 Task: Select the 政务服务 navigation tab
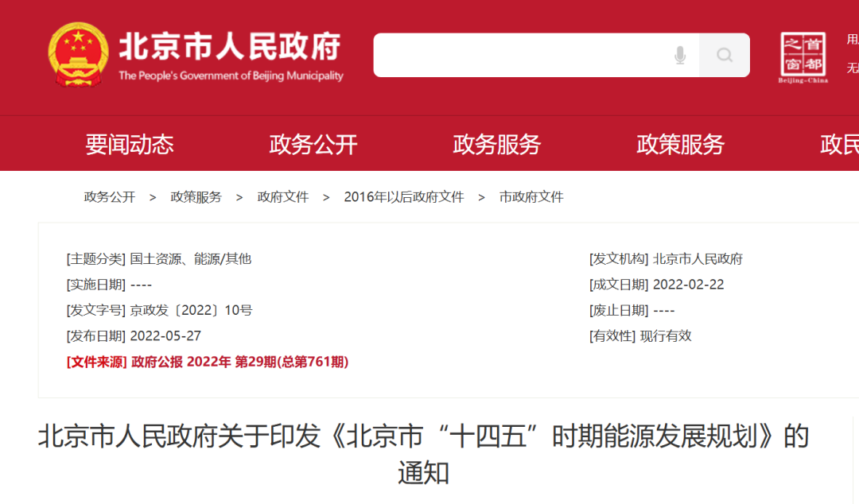coord(497,144)
